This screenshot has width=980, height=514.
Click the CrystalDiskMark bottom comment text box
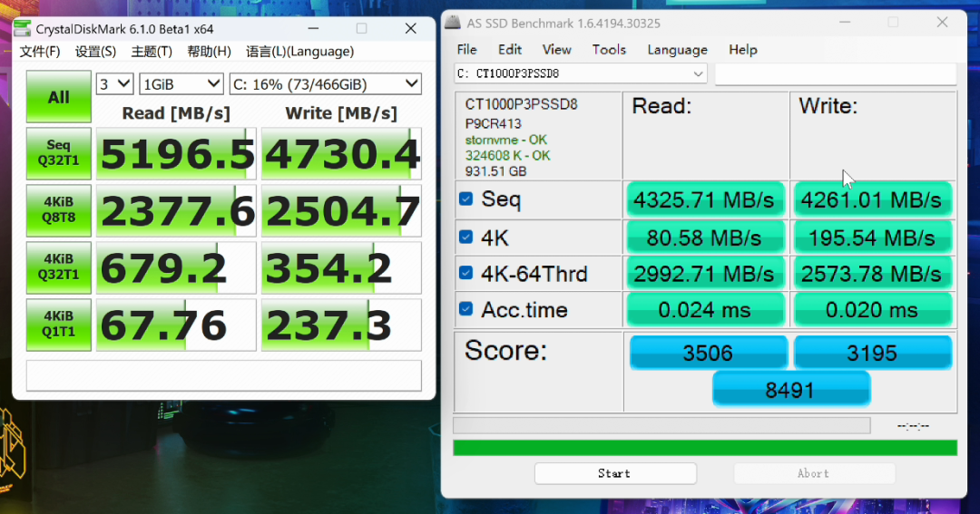pos(224,375)
